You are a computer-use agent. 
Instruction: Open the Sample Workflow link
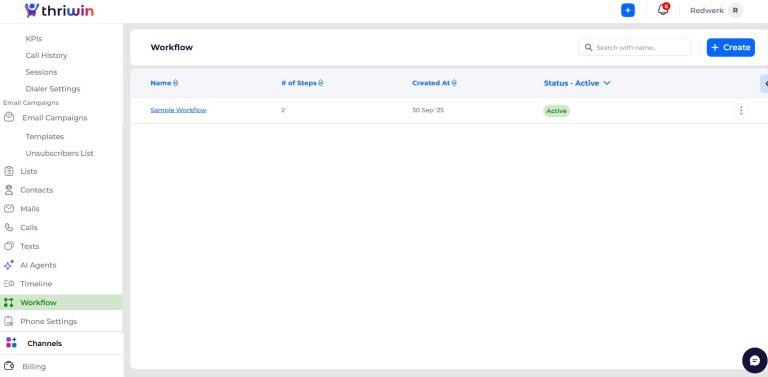(178, 110)
